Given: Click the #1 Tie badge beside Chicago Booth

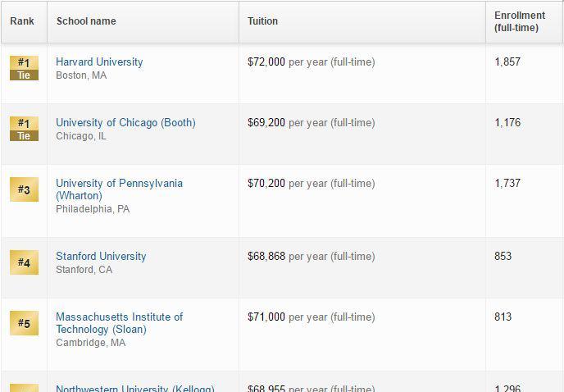Looking at the screenshot, I should [x=24, y=129].
